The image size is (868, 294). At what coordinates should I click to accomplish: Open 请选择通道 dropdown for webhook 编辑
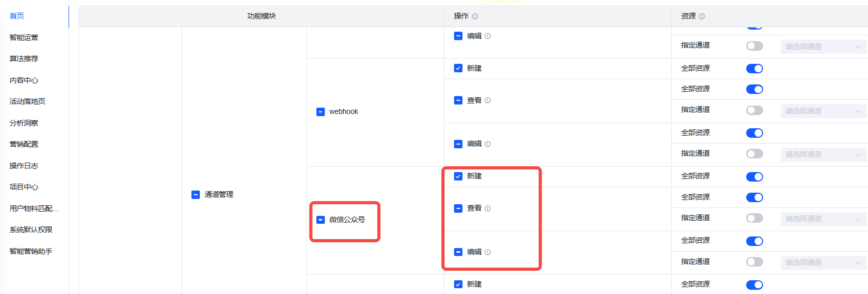(824, 154)
